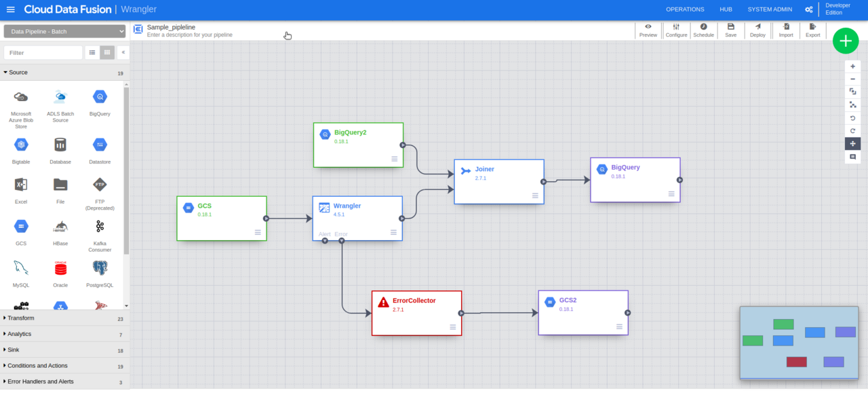Enable the move mode on canvas toolbar
Image resolution: width=868 pixels, height=393 pixels.
click(x=853, y=143)
